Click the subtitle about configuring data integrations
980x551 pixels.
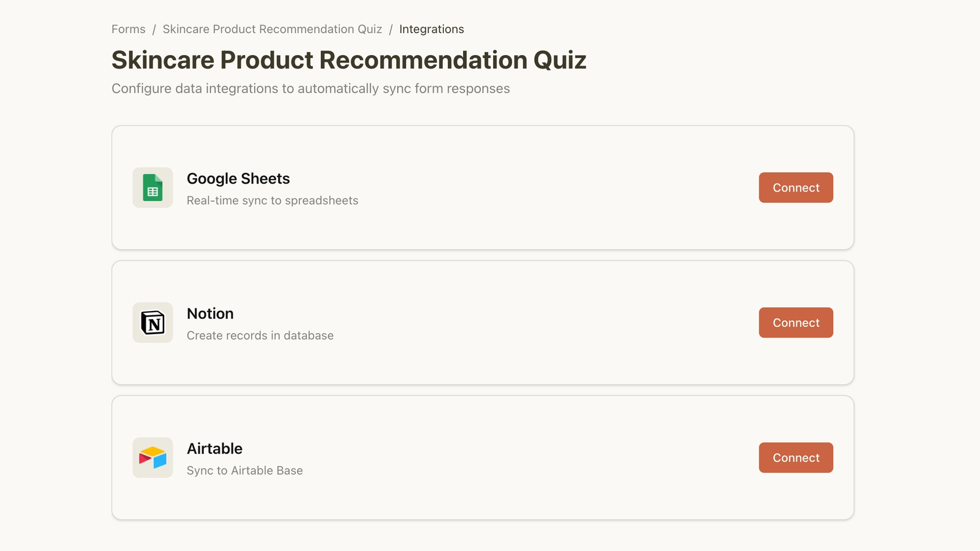click(311, 89)
